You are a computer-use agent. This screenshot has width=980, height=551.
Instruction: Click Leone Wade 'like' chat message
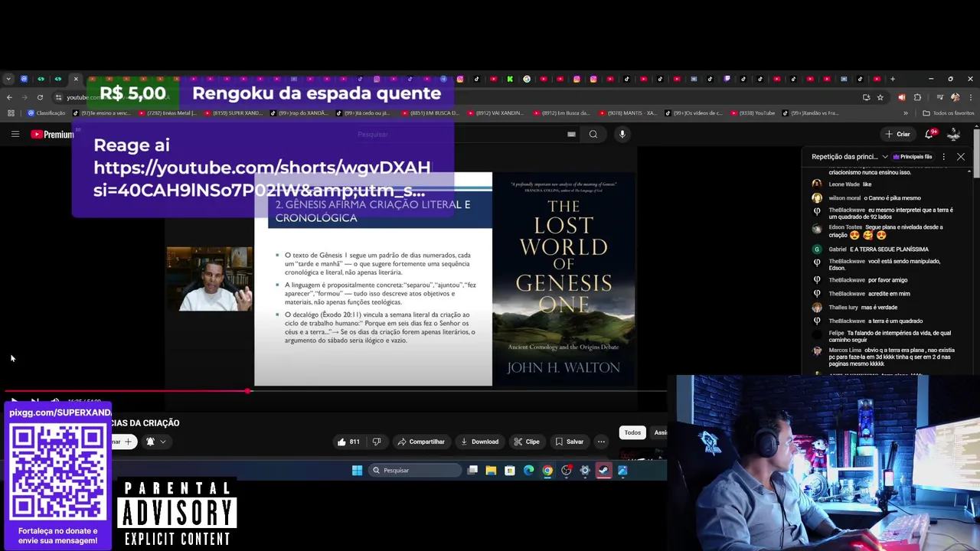842,184
